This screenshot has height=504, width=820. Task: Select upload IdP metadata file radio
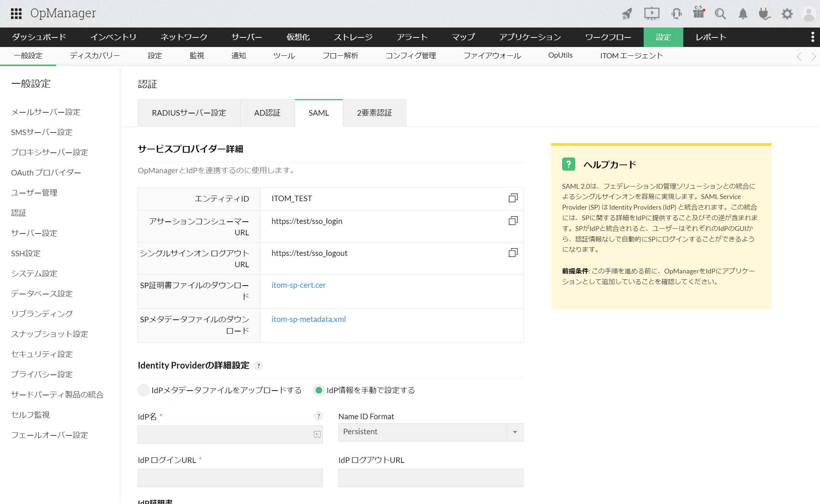tap(144, 390)
